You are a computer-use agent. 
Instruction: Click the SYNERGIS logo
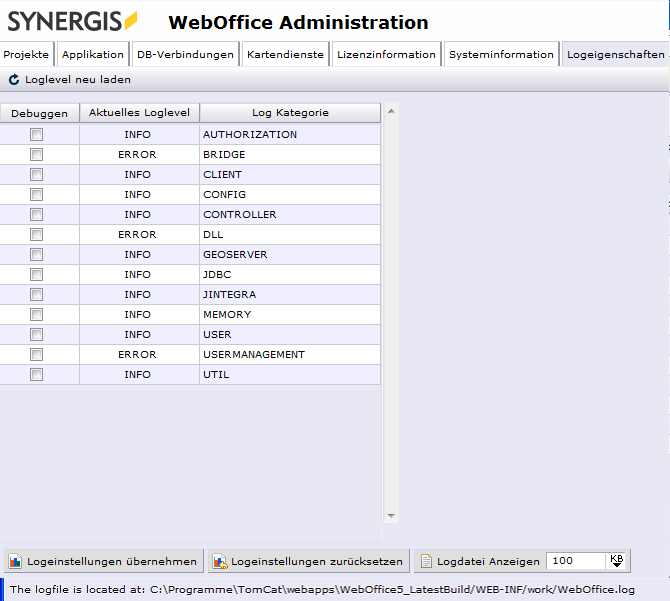point(72,21)
